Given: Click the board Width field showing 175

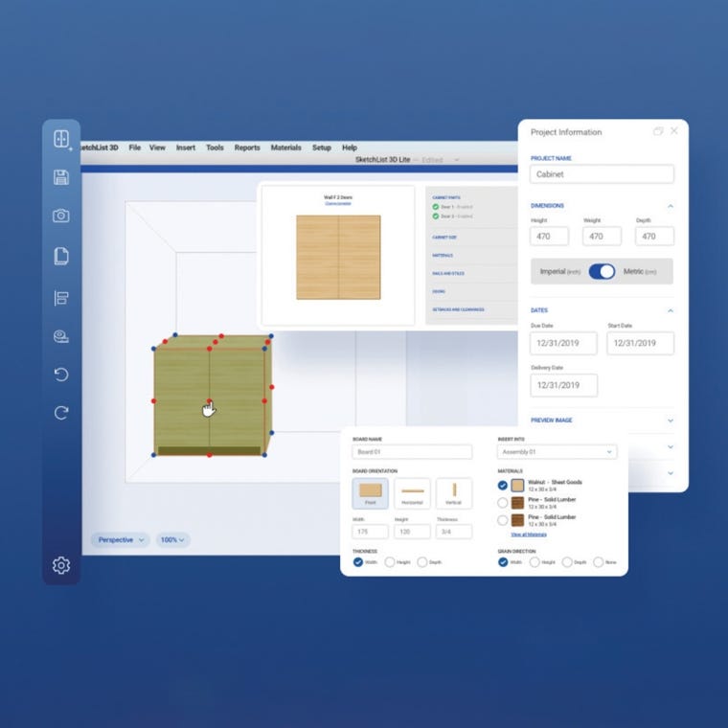Looking at the screenshot, I should (x=371, y=532).
